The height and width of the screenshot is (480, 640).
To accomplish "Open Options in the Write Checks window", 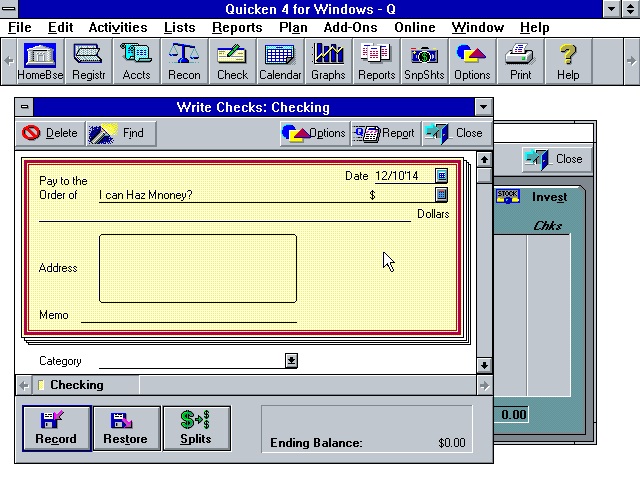I will [x=314, y=133].
